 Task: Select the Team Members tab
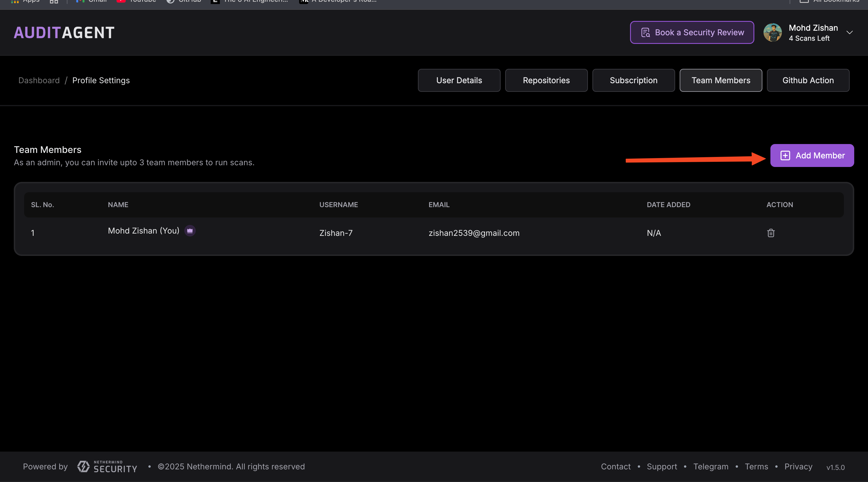tap(721, 81)
